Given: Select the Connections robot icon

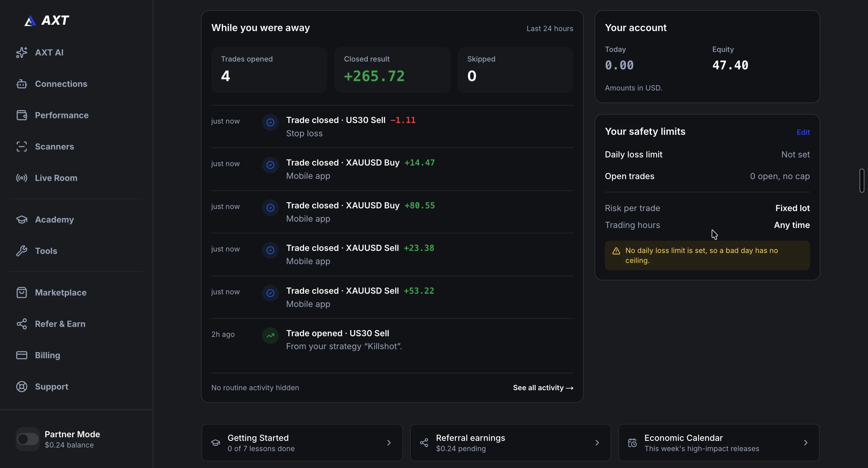Looking at the screenshot, I should coord(22,84).
